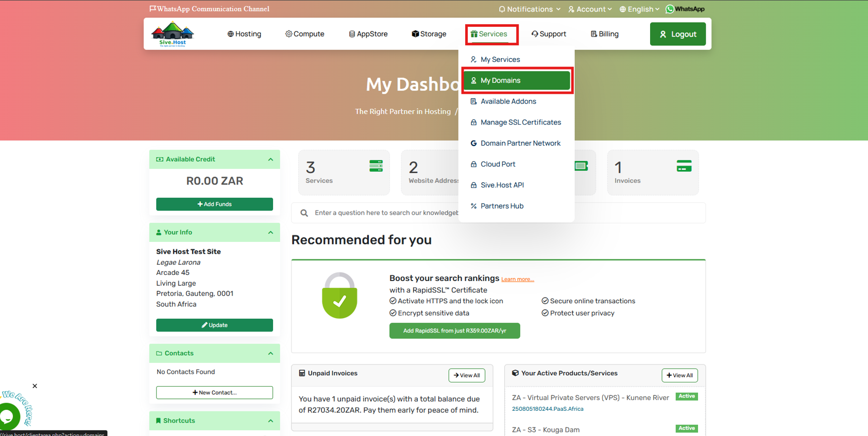
Task: Collapse the Your Info panel
Action: 270,233
